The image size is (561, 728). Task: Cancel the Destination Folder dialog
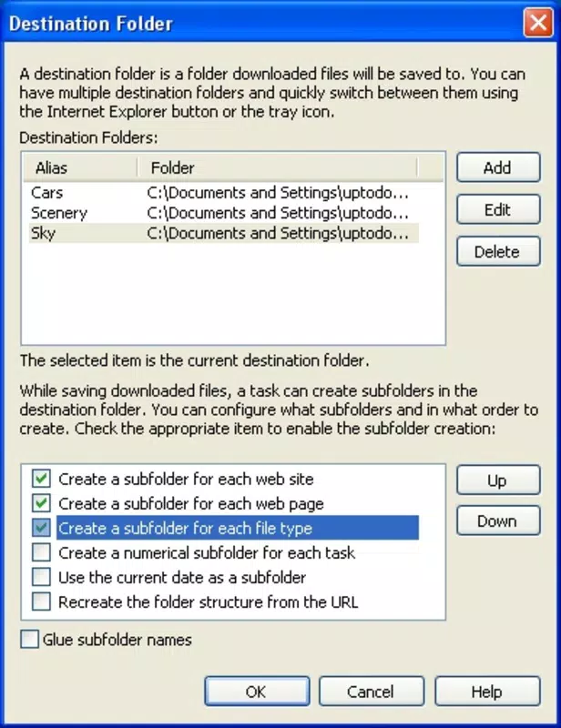[372, 692]
